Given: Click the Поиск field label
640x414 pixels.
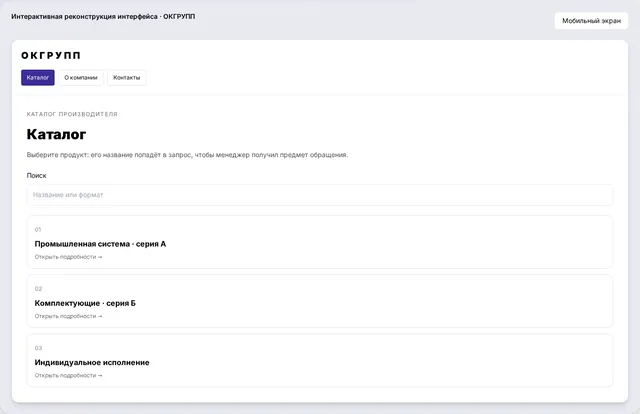Looking at the screenshot, I should click(x=36, y=176).
